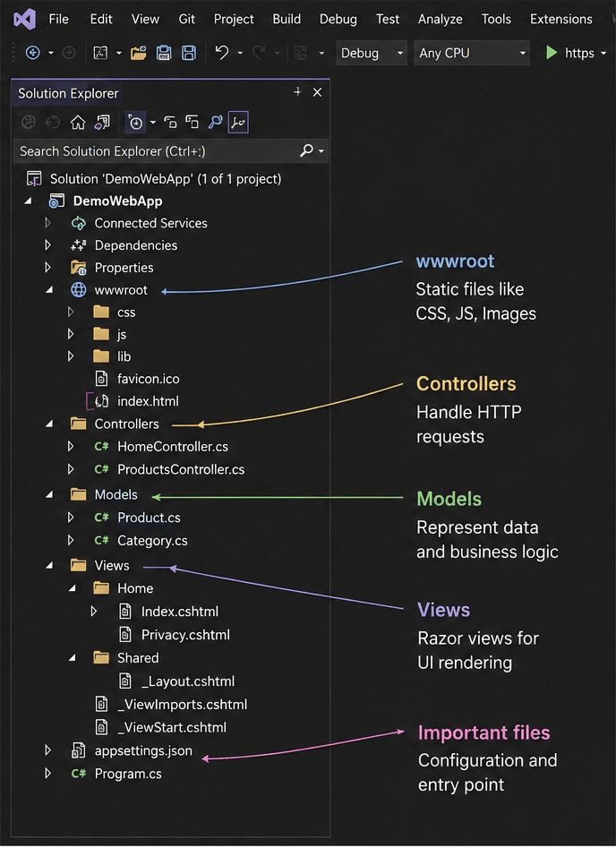Select the index.html file
The image size is (616, 848).
[x=148, y=401]
